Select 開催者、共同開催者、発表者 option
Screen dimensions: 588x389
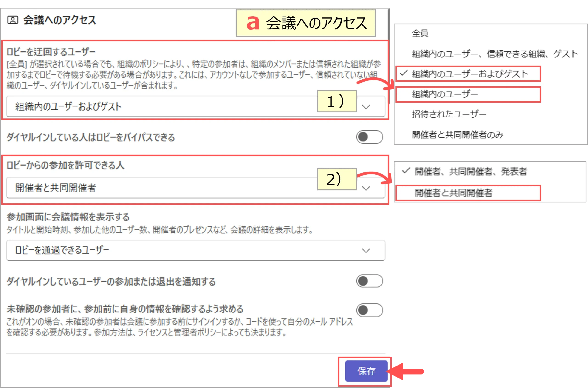[471, 172]
